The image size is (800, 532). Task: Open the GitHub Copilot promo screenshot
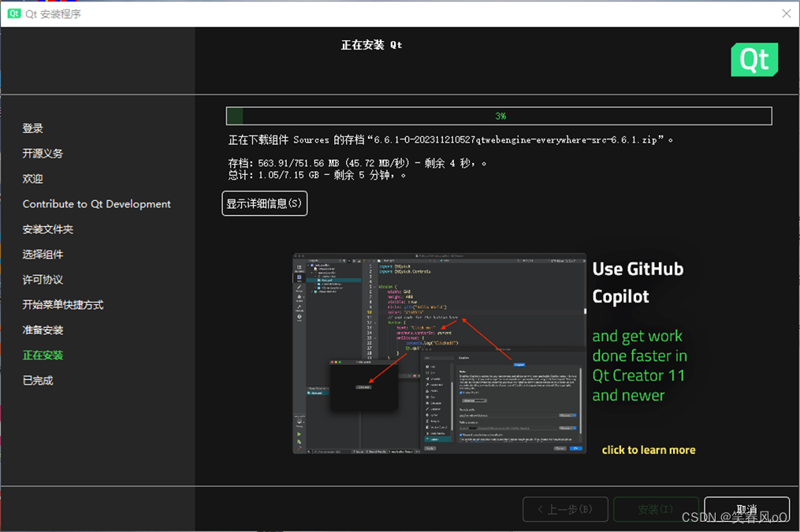tap(439, 353)
